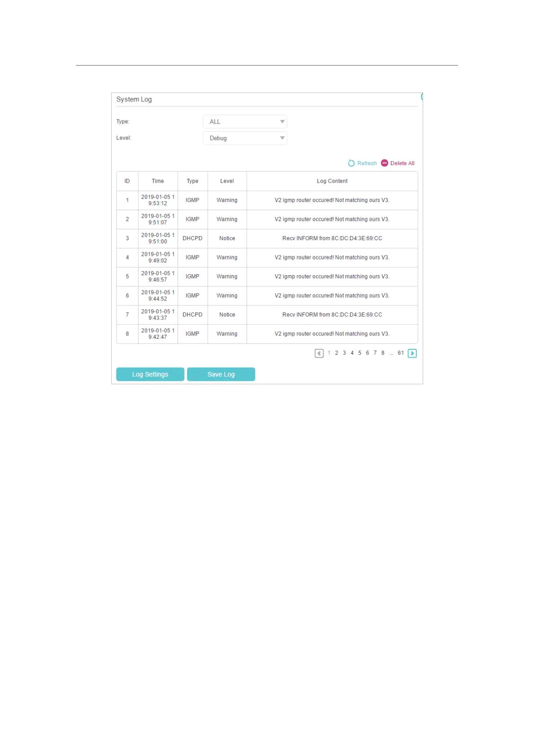Jump to last page 61

click(401, 353)
